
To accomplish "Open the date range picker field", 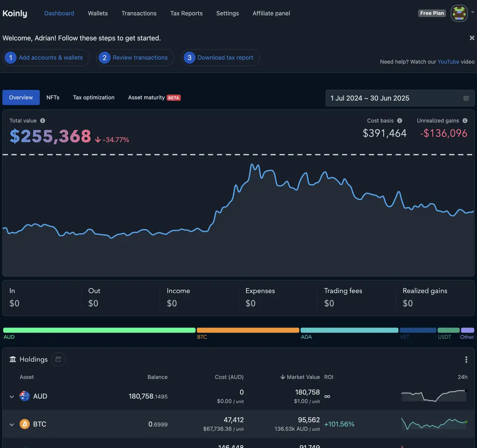I will (399, 98).
